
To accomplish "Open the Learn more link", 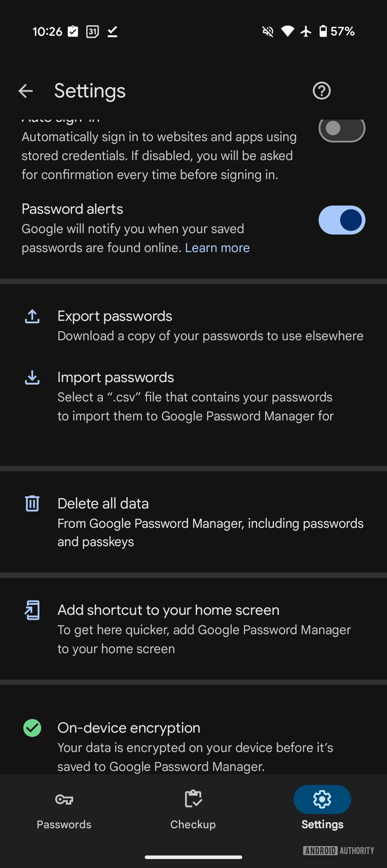I will pos(217,248).
